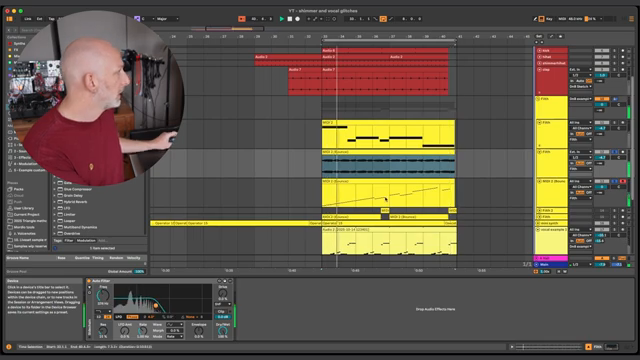Unfold the hihat track toggle
The width and height of the screenshot is (640, 360).
(539, 57)
